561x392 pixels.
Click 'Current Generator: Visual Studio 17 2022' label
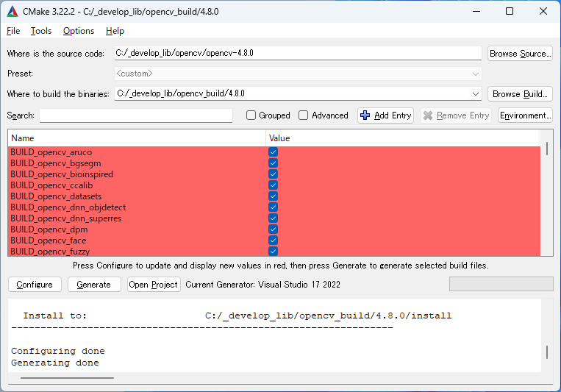point(263,284)
